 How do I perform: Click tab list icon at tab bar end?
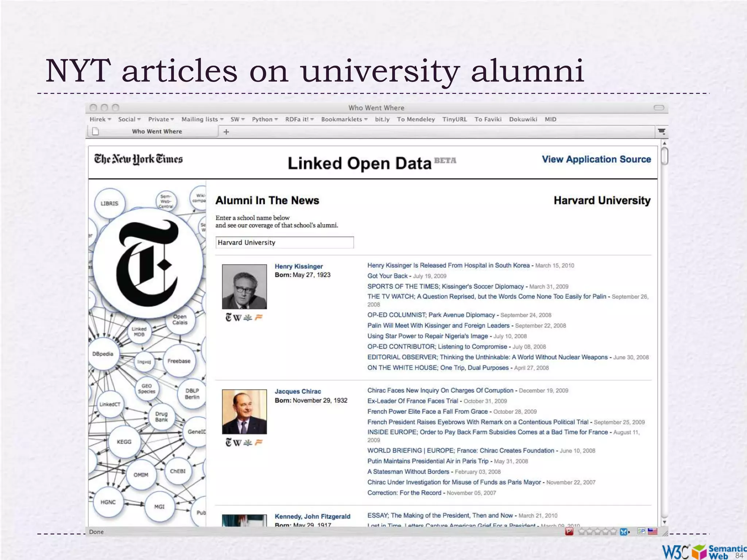pos(662,131)
